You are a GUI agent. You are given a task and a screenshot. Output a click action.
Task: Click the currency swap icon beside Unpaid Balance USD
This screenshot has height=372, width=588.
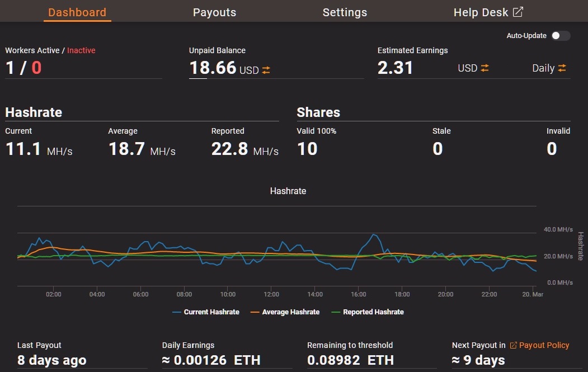pyautogui.click(x=266, y=70)
